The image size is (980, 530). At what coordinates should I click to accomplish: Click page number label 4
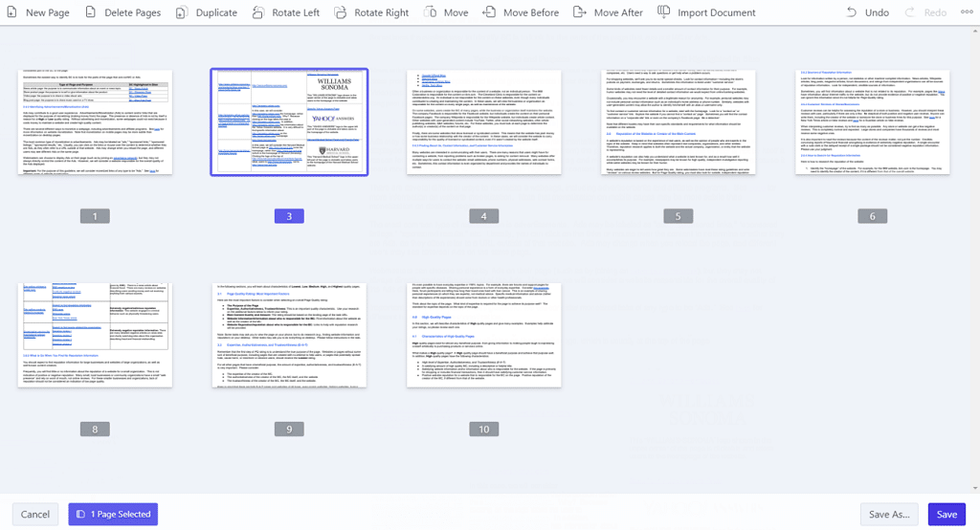[483, 216]
